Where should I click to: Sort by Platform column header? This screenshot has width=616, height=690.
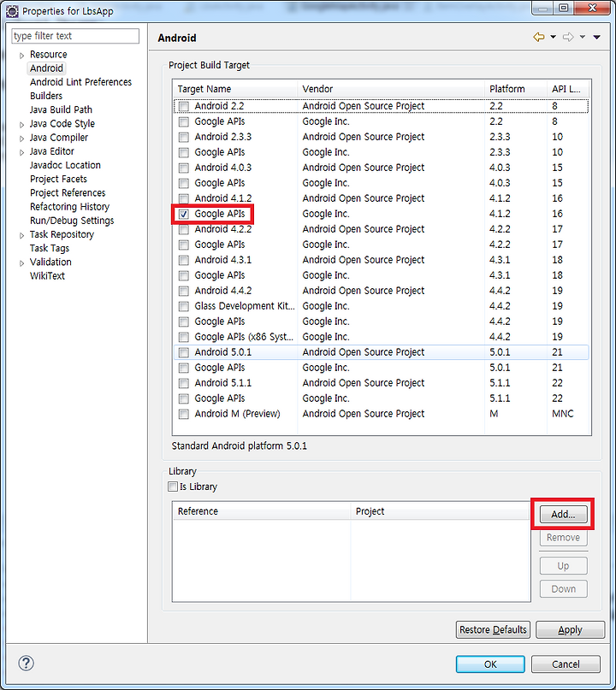pyautogui.click(x=516, y=89)
